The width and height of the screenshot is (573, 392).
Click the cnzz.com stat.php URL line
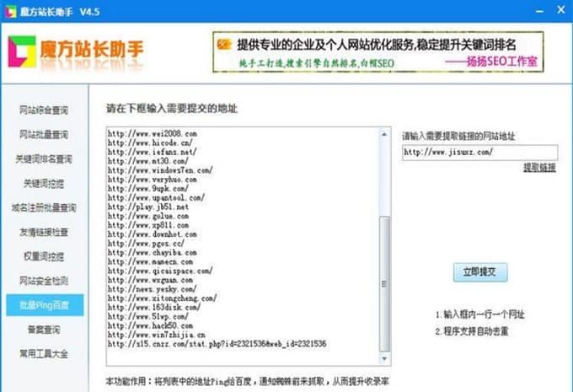coord(217,344)
